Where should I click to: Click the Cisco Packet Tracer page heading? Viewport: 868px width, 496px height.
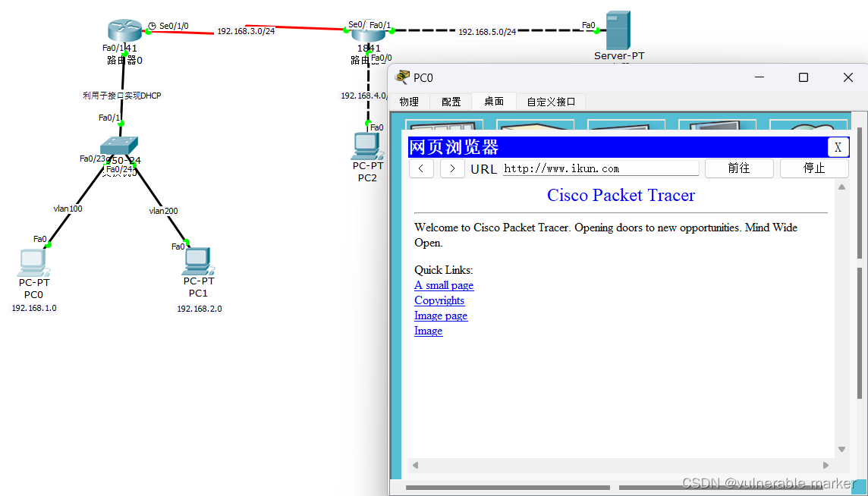click(621, 195)
